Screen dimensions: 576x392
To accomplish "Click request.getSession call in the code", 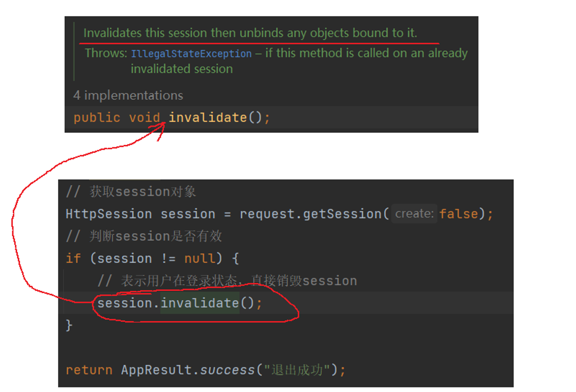I will tap(311, 214).
